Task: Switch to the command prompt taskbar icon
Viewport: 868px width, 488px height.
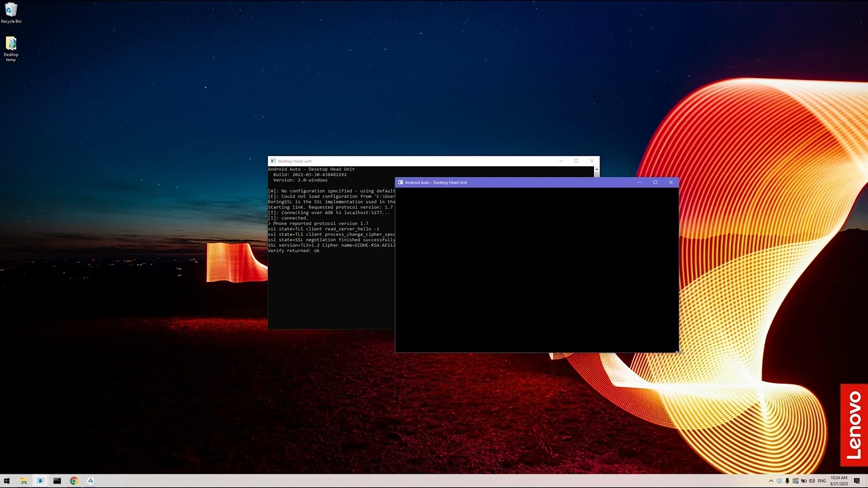Action: pyautogui.click(x=57, y=481)
